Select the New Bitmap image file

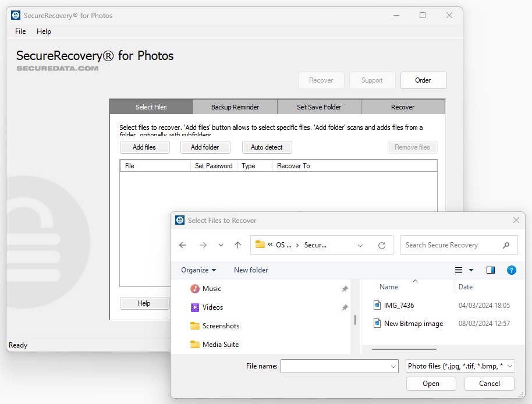click(413, 323)
